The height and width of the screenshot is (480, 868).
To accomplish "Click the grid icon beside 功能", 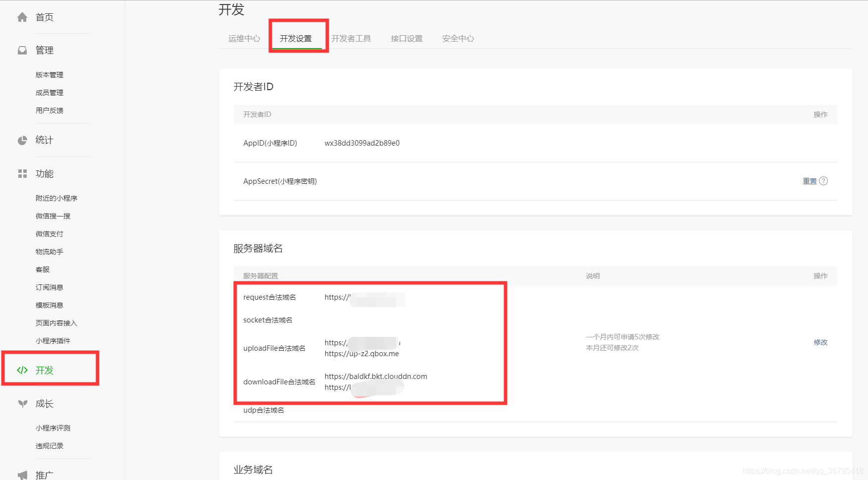I will click(22, 173).
